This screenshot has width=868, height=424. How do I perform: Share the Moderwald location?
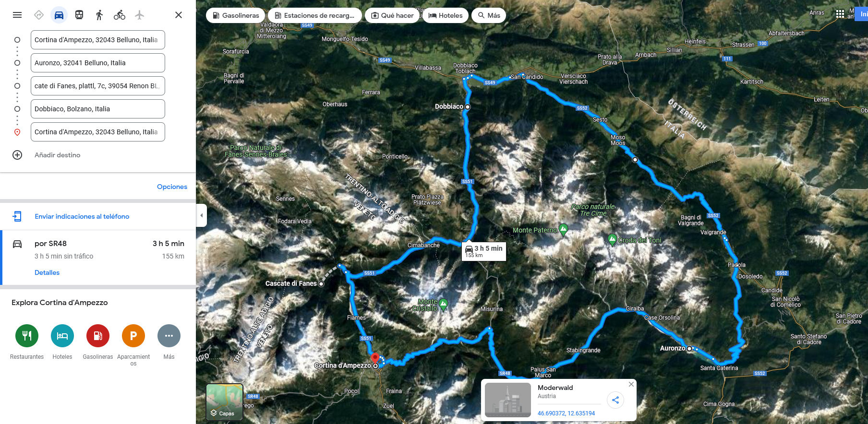pos(615,400)
